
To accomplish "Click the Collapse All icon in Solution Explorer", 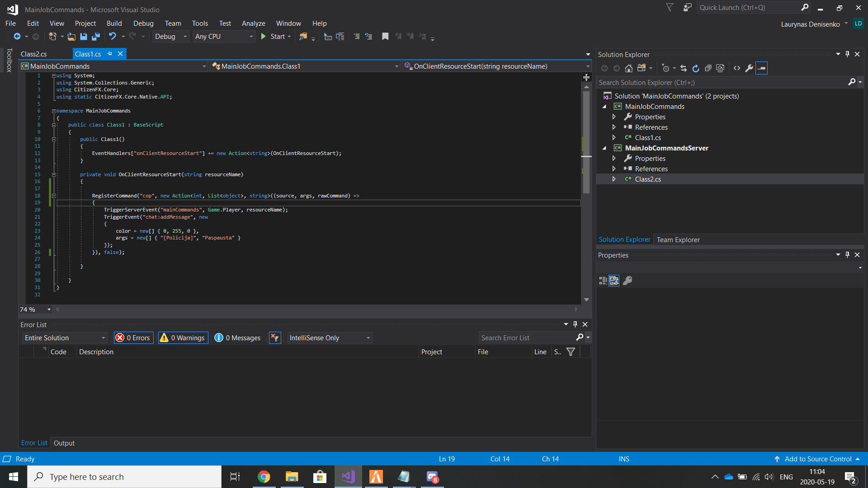I will click(x=708, y=68).
